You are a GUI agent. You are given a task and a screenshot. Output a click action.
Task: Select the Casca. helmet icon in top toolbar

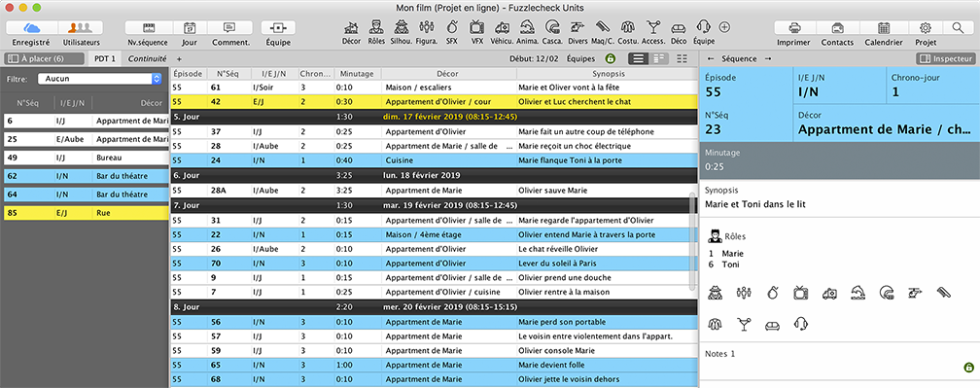tap(552, 27)
